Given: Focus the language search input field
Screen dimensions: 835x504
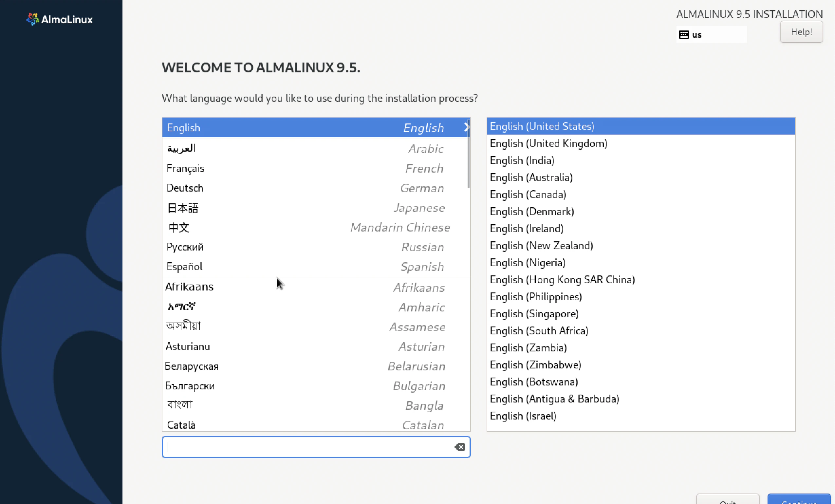Looking at the screenshot, I should point(316,447).
